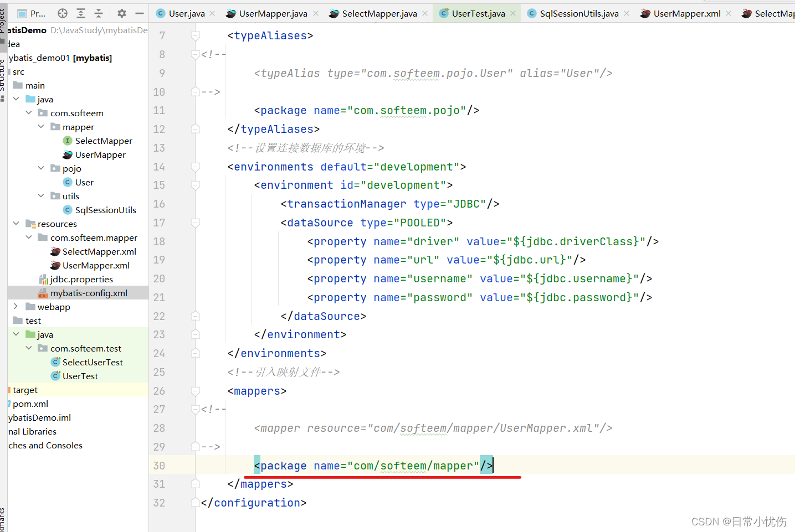Select SqlSessionUtils class in tree
This screenshot has width=795, height=532.
coord(105,210)
